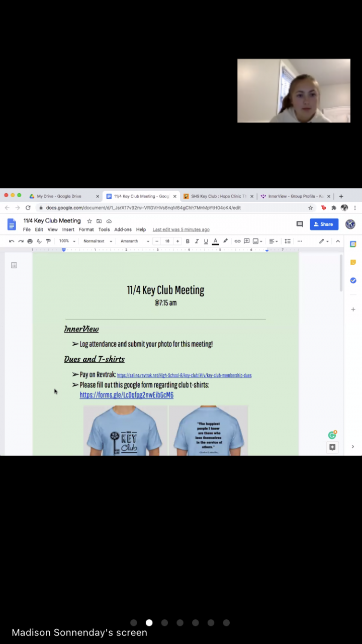Expand the Normal text style dropdown
The width and height of the screenshot is (362, 644).
97,242
